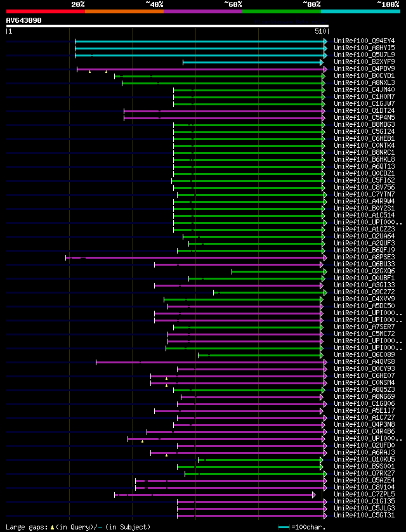Viewport: 406px width, 532px height.
Task: Select label UniRef100_C5P4N5
Action: point(364,118)
